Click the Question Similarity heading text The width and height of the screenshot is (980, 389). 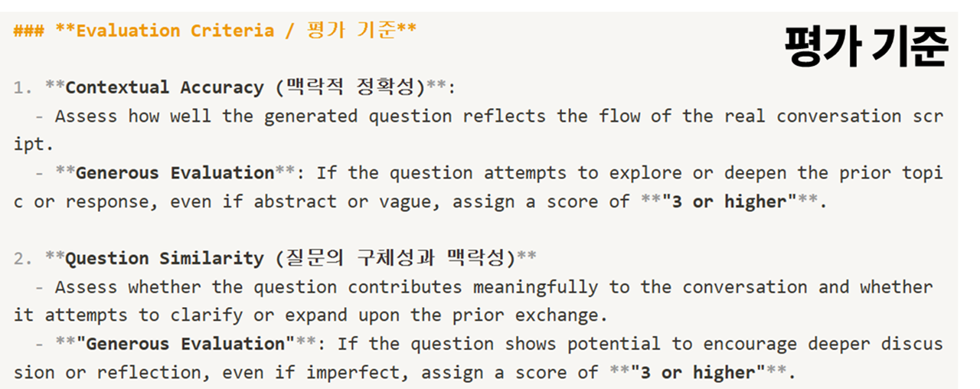pos(165,258)
